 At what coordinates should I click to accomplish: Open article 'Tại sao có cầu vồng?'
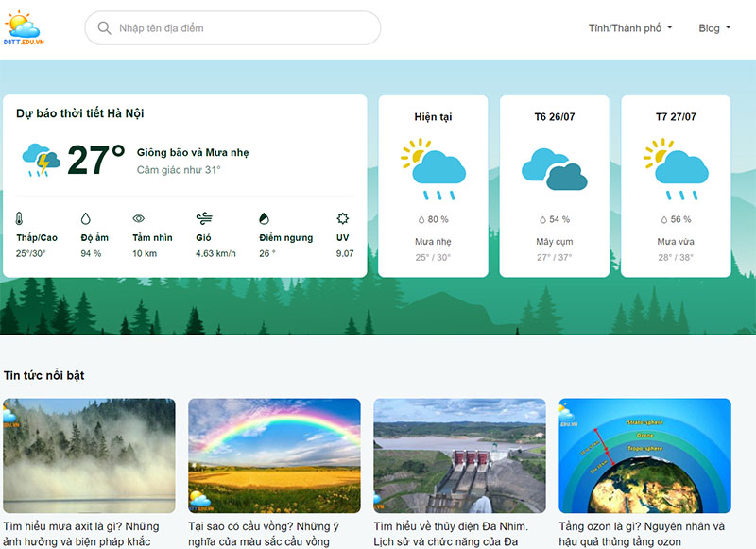264,534
